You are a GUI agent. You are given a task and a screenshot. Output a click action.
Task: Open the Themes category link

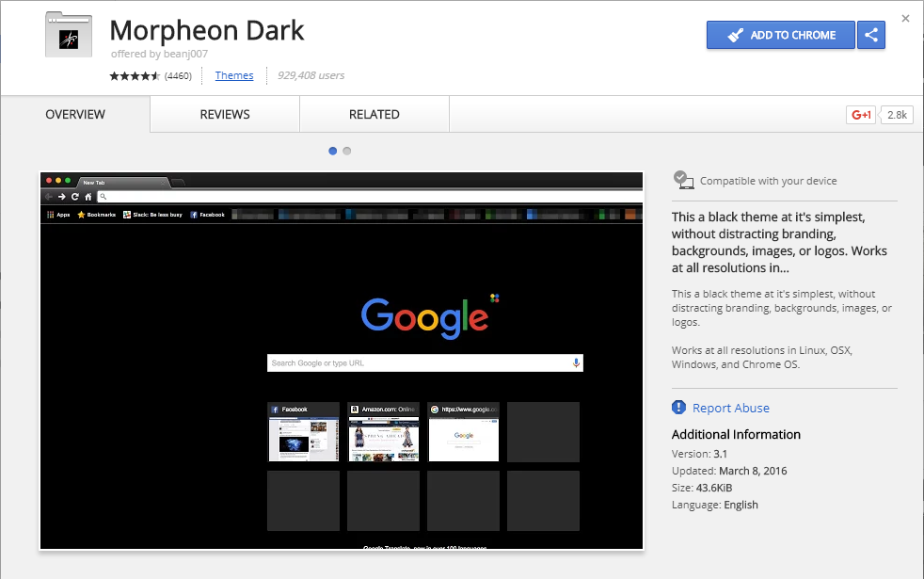234,75
